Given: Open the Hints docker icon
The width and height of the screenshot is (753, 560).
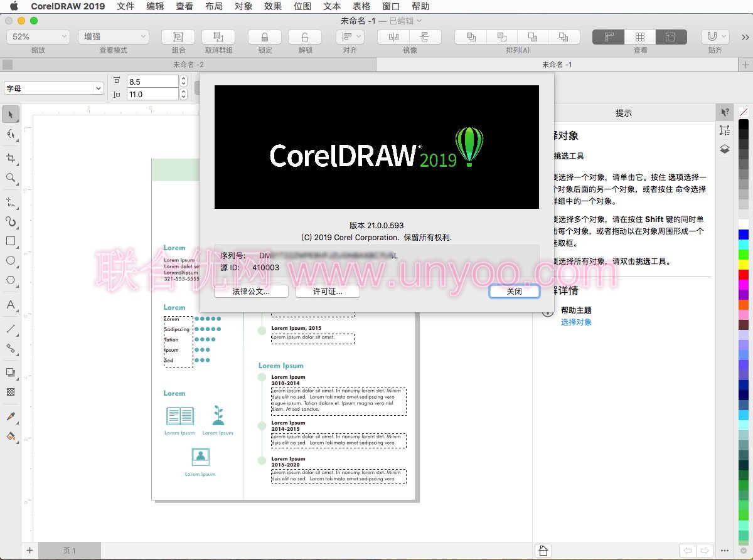Looking at the screenshot, I should (725, 112).
